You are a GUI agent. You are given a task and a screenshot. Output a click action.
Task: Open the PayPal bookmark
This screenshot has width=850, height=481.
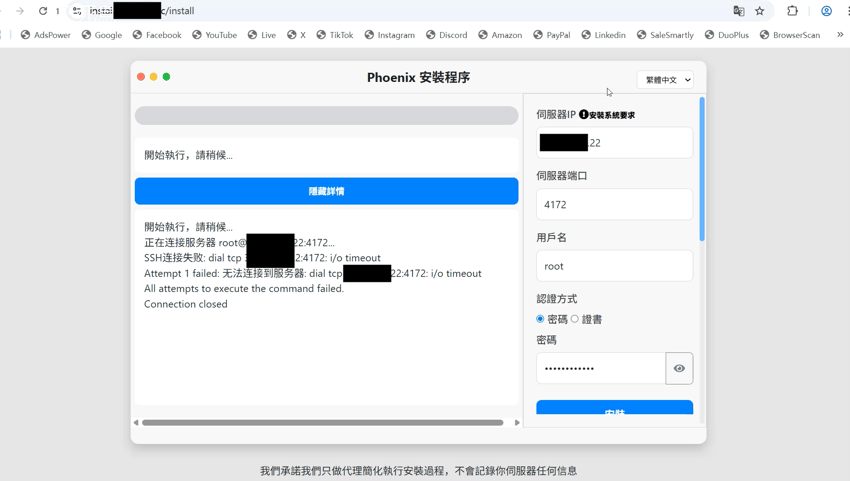pos(552,35)
